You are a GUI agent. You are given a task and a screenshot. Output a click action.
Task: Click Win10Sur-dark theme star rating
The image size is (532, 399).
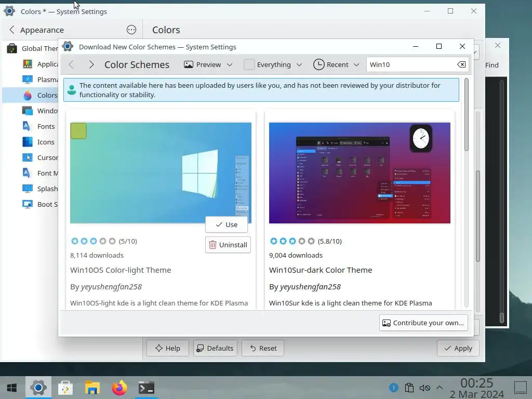(x=292, y=241)
